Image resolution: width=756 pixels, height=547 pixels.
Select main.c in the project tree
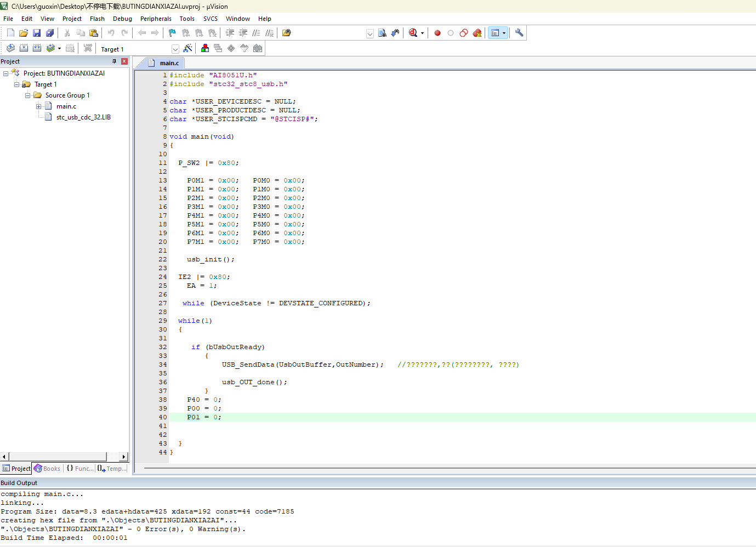[66, 106]
